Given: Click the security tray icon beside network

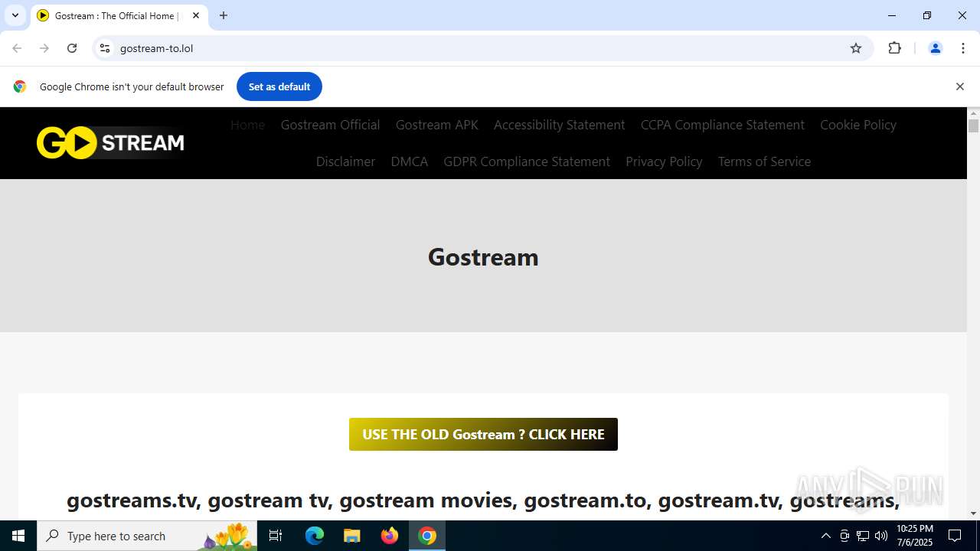Looking at the screenshot, I should click(x=844, y=536).
